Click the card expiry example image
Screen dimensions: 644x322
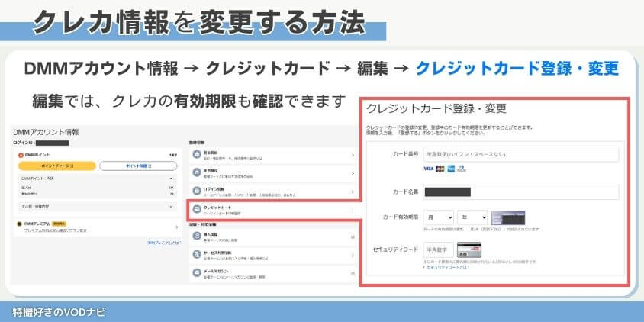[x=508, y=217]
